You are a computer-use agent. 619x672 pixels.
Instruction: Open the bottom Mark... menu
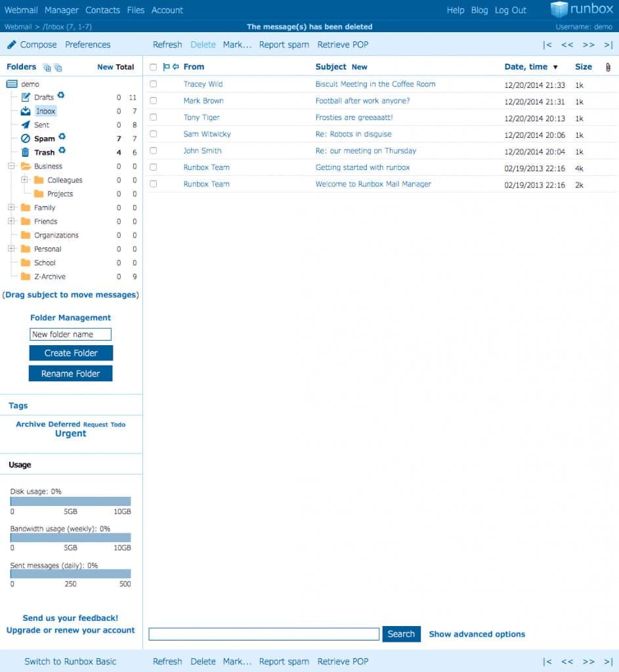click(x=237, y=661)
